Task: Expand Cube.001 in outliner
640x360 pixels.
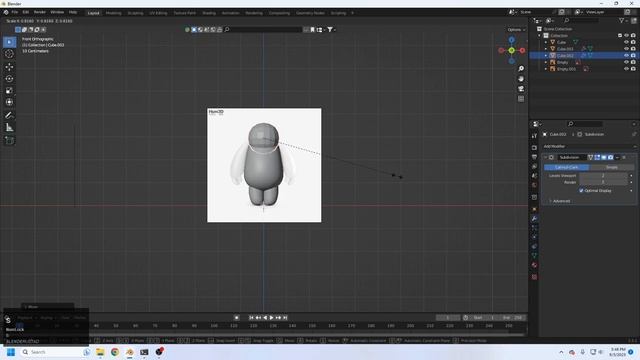Action: (546, 49)
